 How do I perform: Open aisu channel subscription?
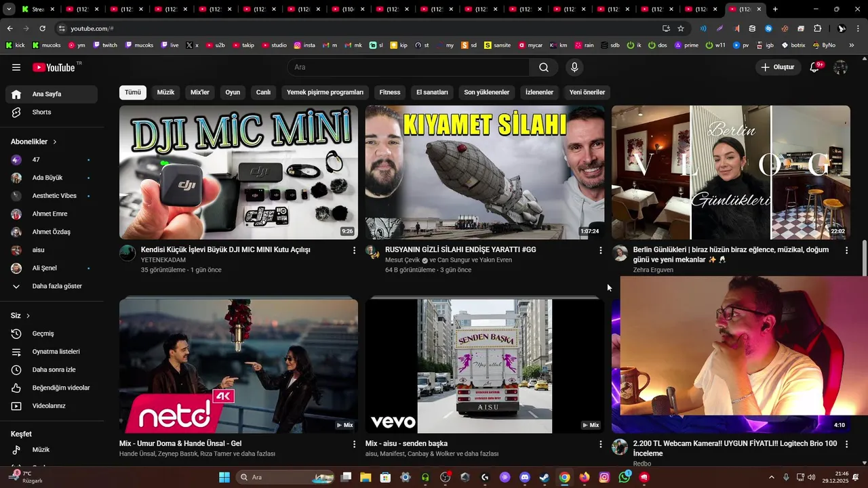(52, 250)
